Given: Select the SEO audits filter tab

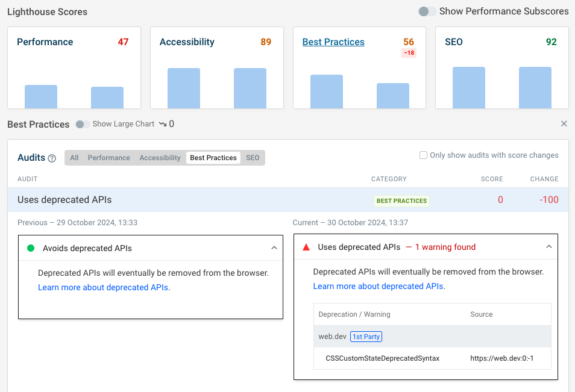Looking at the screenshot, I should tap(253, 158).
